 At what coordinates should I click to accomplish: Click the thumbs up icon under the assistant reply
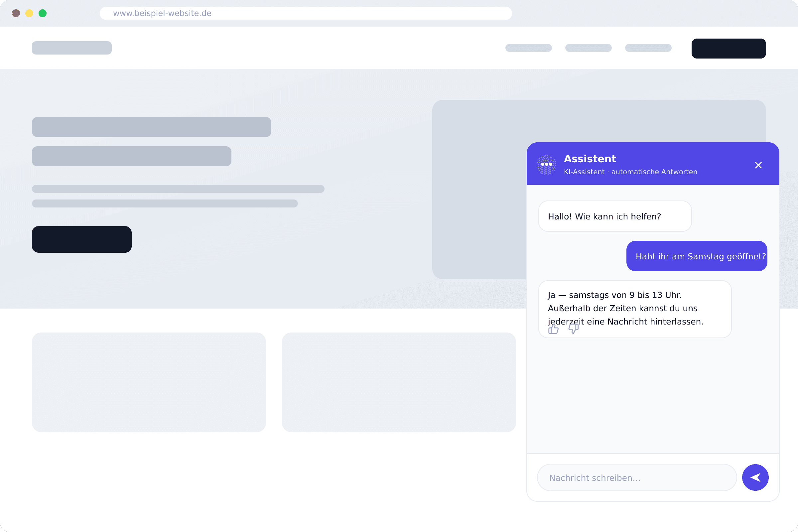point(553,329)
